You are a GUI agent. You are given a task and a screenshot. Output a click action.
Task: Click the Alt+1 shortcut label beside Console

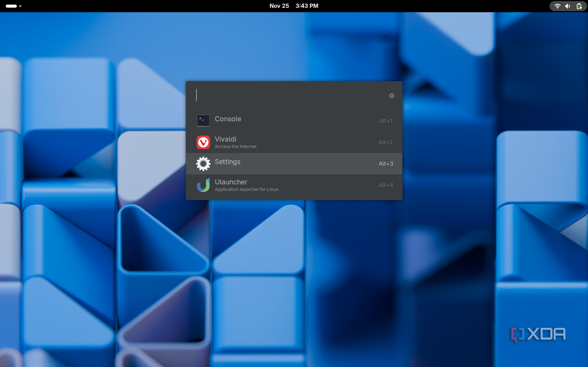[386, 121]
